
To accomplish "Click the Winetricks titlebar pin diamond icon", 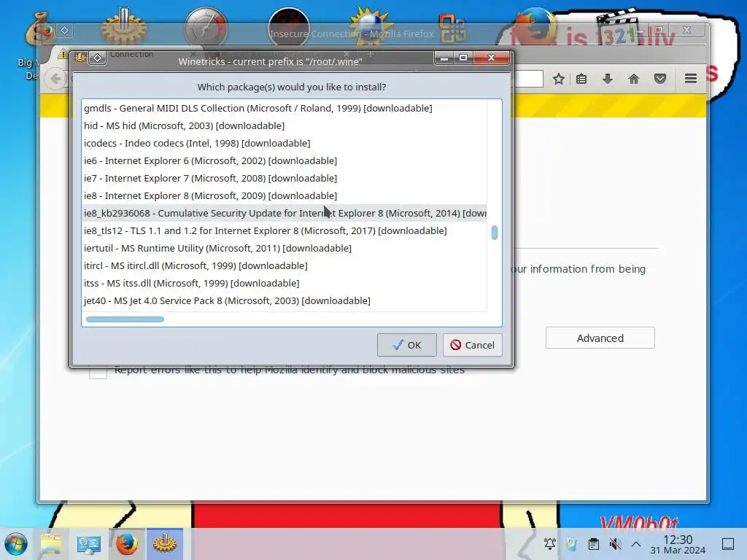I will point(98,58).
